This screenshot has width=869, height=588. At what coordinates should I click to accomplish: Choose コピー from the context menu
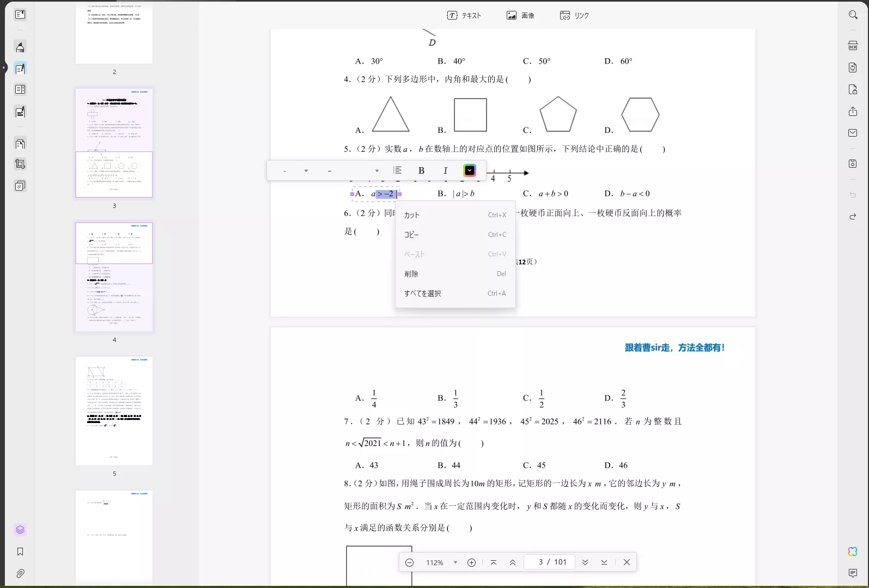[x=455, y=235]
